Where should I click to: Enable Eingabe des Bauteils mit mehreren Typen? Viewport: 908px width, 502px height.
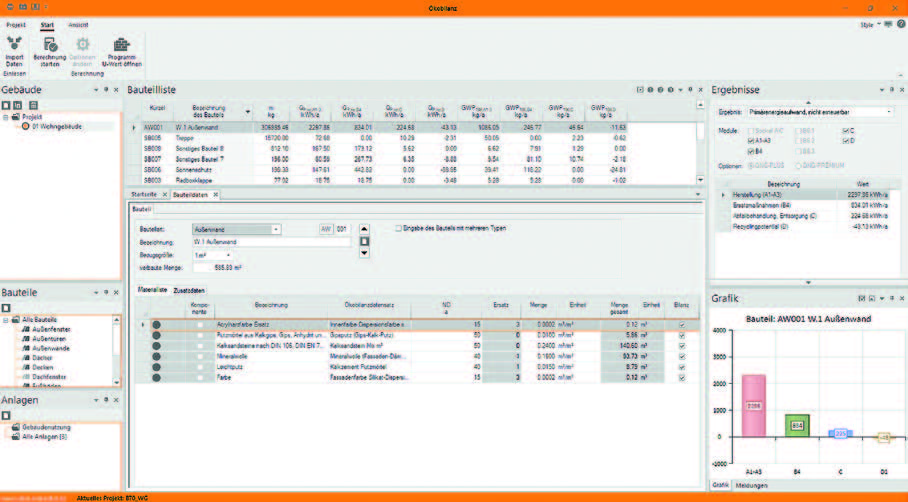pos(398,228)
